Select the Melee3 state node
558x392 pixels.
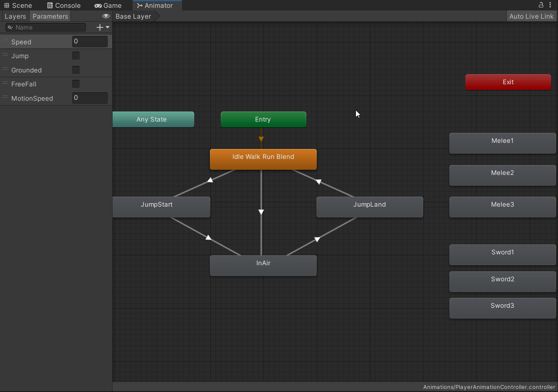pyautogui.click(x=503, y=207)
